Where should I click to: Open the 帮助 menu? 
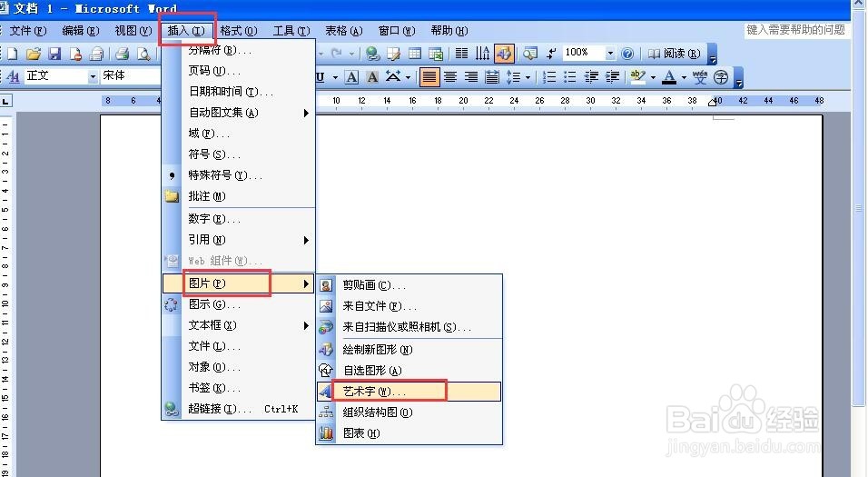pos(449,31)
